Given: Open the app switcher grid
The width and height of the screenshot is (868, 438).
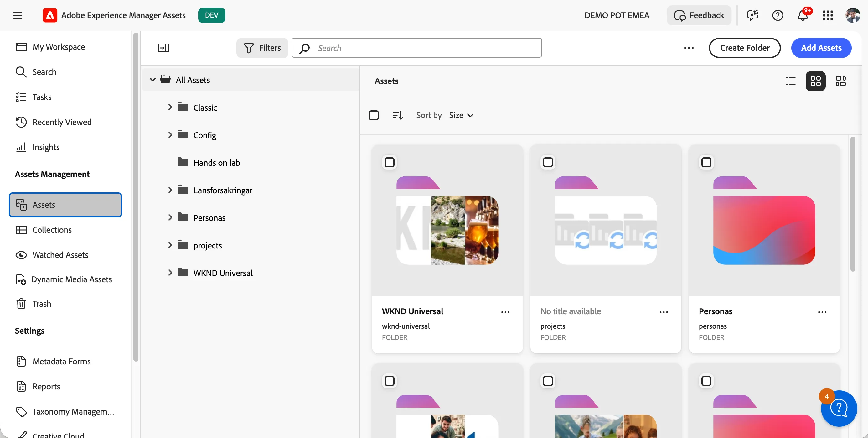Looking at the screenshot, I should pyautogui.click(x=828, y=15).
